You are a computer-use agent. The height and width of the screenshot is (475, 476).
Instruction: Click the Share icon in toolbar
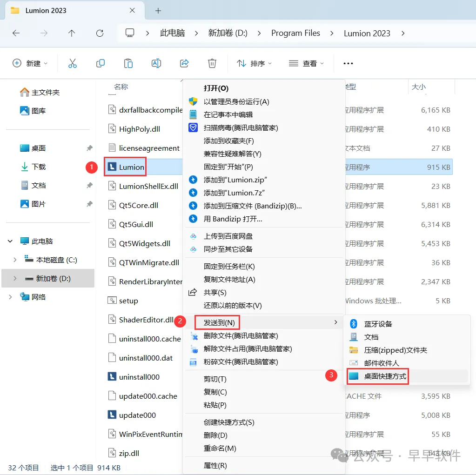tap(184, 63)
